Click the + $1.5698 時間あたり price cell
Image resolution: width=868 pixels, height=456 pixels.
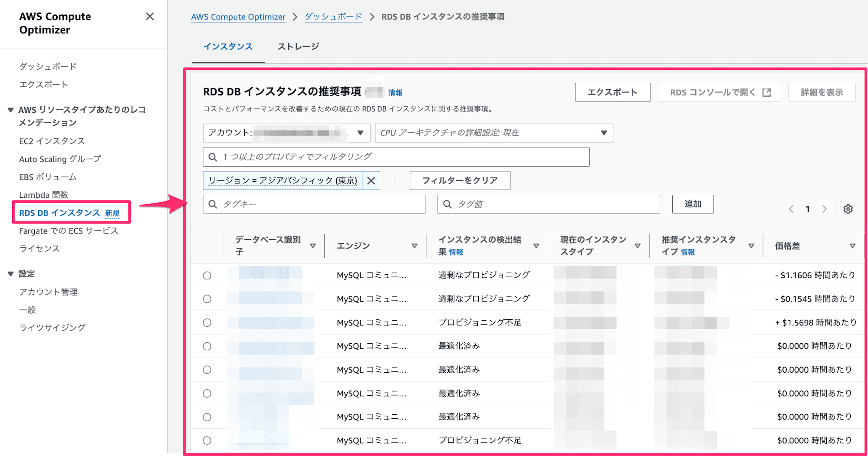pyautogui.click(x=815, y=322)
